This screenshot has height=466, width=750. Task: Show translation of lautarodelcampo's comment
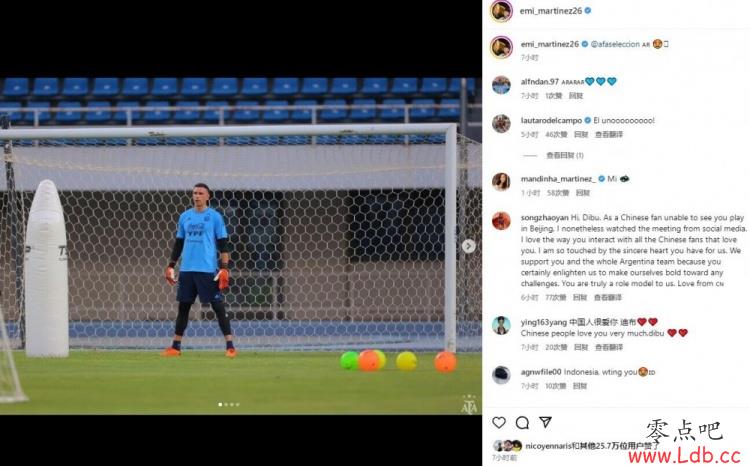609,134
